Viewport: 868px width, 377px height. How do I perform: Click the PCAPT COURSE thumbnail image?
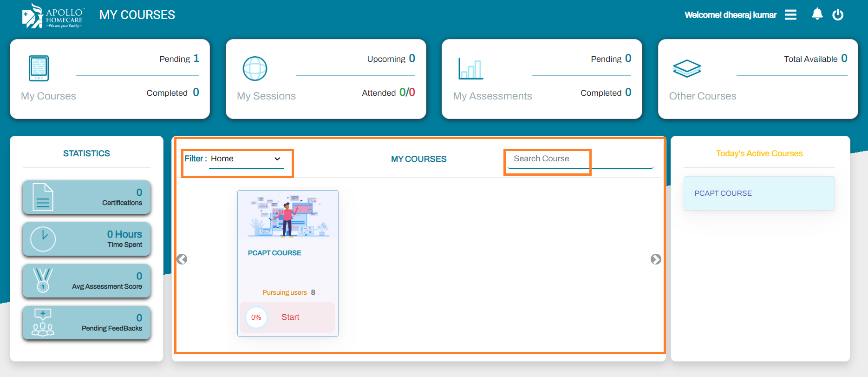coord(288,216)
